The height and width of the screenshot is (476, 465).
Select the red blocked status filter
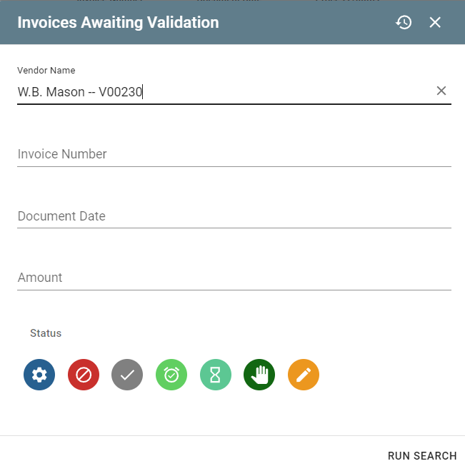(x=84, y=375)
